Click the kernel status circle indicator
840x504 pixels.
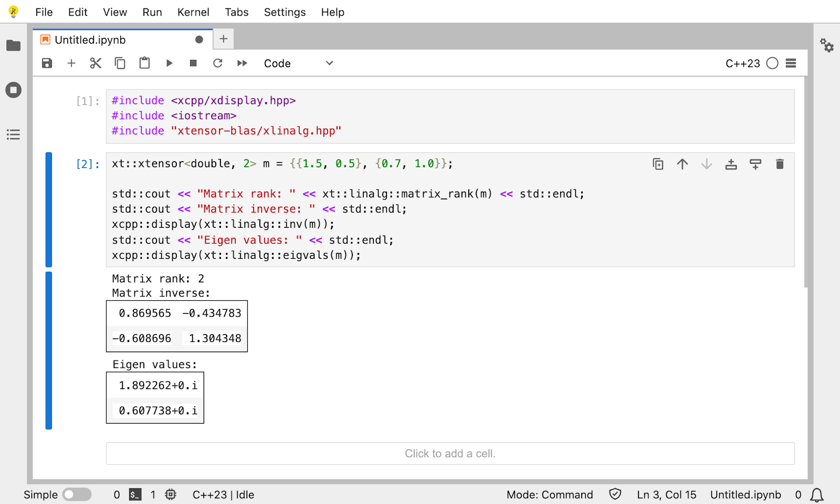(772, 63)
